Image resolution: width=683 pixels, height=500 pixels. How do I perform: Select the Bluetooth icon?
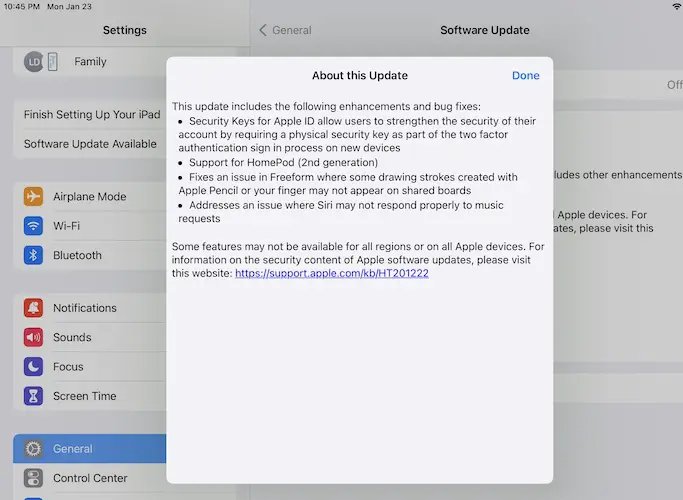click(x=34, y=255)
